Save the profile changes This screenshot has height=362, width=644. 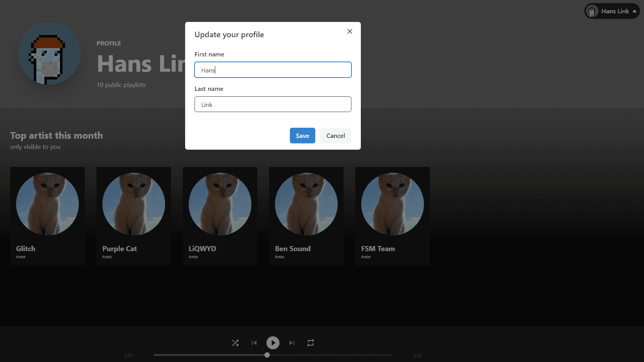coord(302,136)
